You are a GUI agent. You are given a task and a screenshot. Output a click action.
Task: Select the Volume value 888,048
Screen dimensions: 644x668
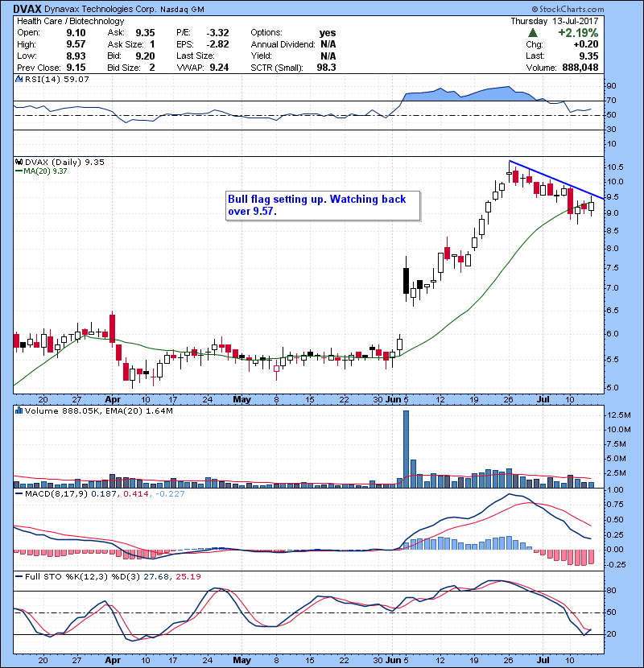(580, 68)
